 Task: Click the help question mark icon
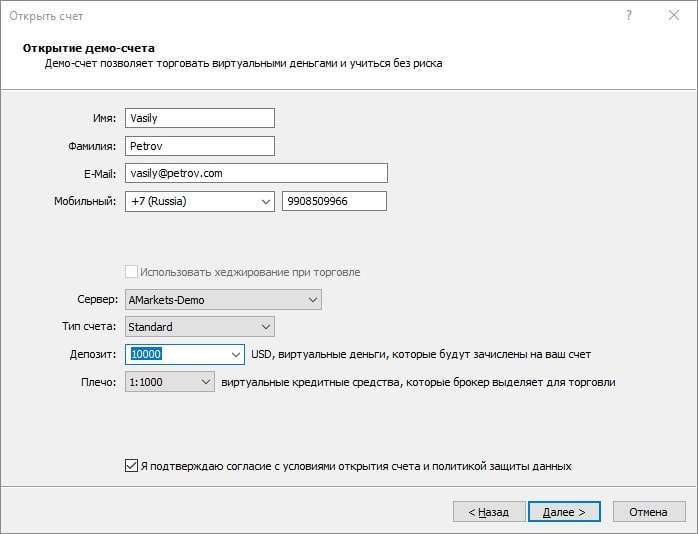point(629,16)
